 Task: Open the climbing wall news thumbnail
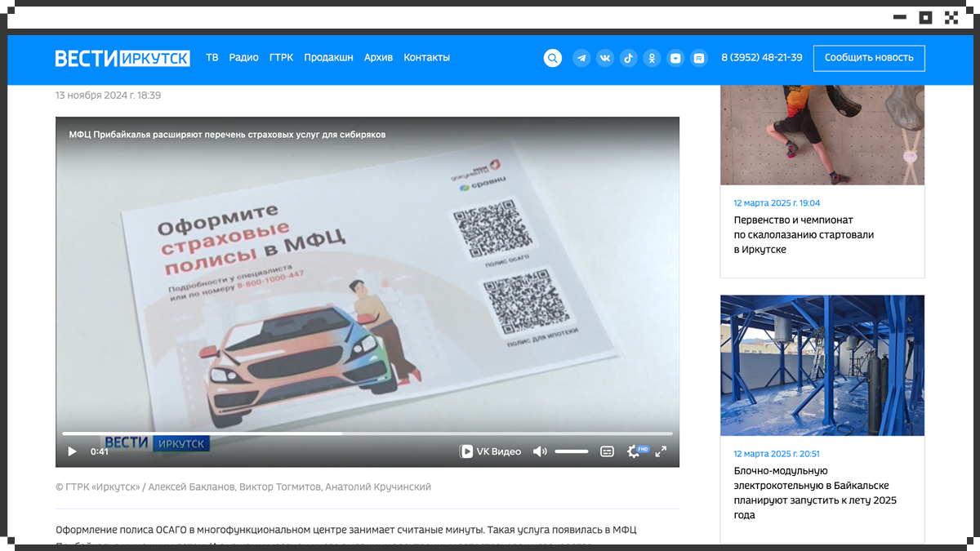[822, 135]
